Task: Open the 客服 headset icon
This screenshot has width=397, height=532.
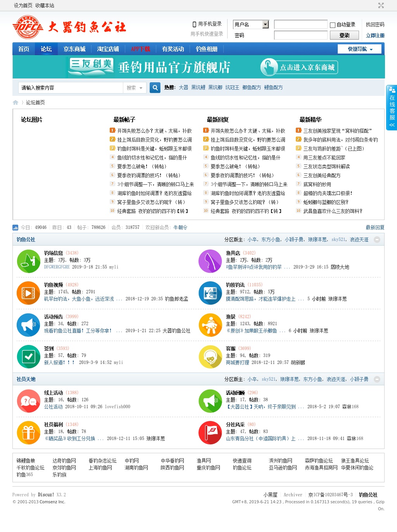Action: 210,357
